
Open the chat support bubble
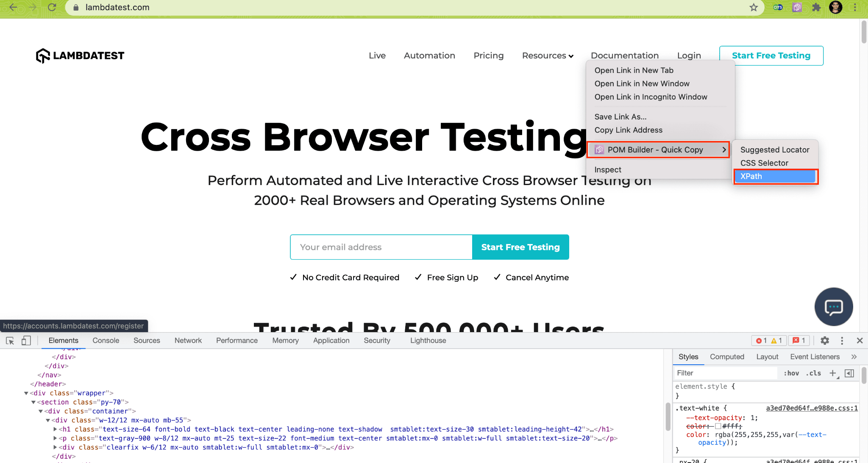click(x=833, y=307)
